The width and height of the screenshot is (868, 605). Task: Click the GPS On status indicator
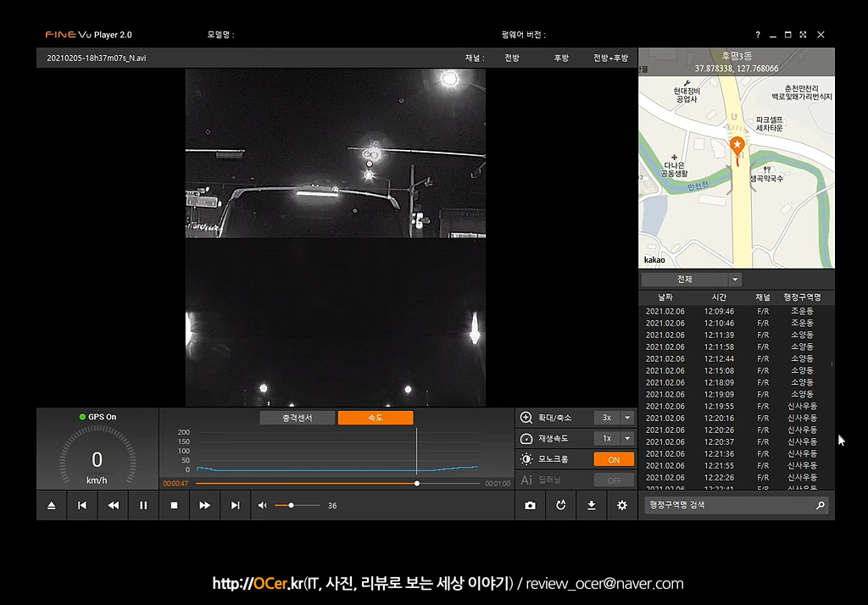[98, 417]
